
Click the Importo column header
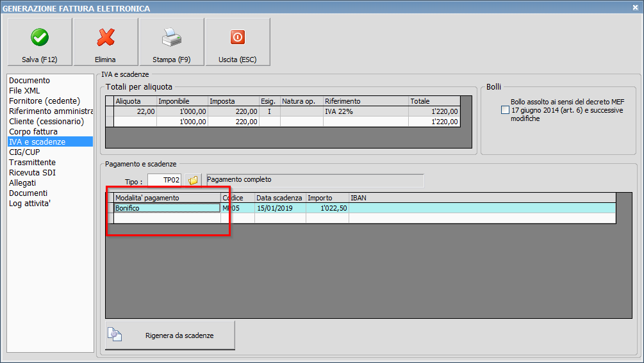coord(327,198)
